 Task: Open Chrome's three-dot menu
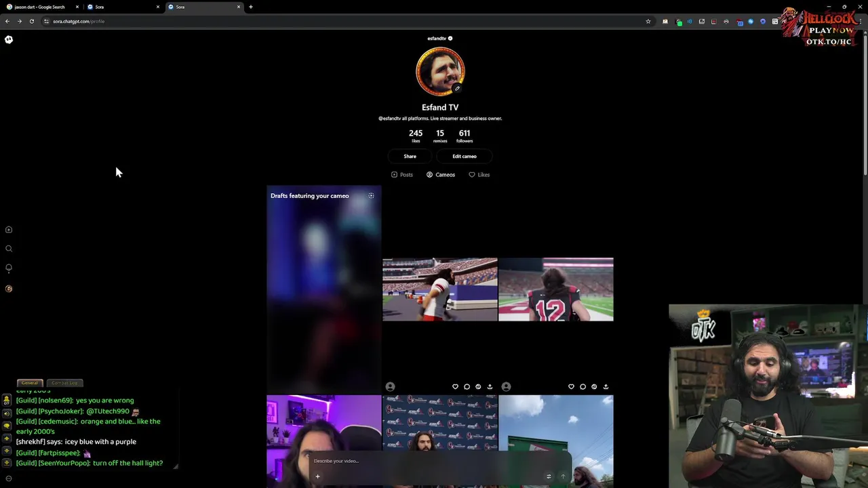point(860,22)
